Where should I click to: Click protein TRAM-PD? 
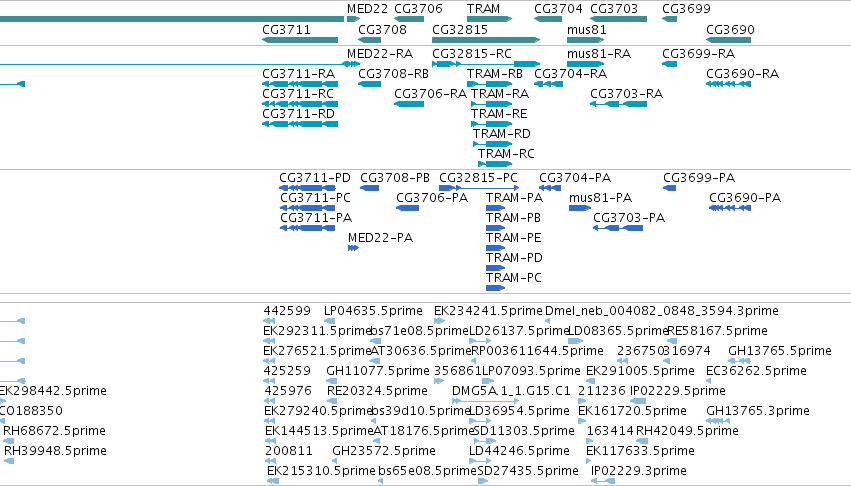click(514, 258)
